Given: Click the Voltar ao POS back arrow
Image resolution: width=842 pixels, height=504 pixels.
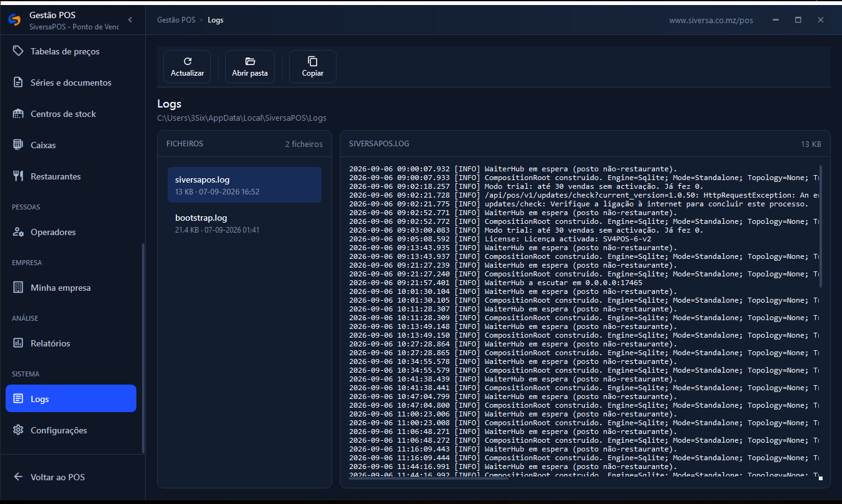Looking at the screenshot, I should [18, 477].
